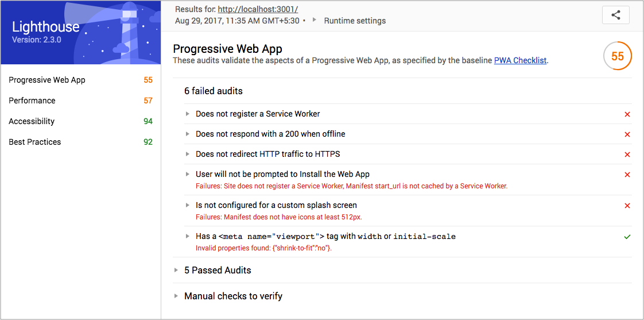This screenshot has height=320, width=644.
Task: Click 'Version: 2.3.0' text
Action: pos(37,40)
